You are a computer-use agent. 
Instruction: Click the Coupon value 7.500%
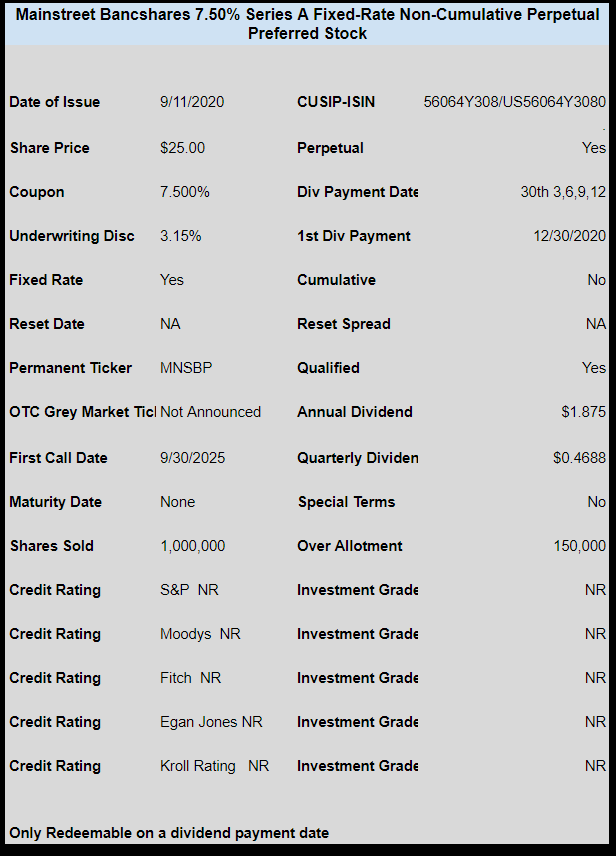pyautogui.click(x=185, y=192)
